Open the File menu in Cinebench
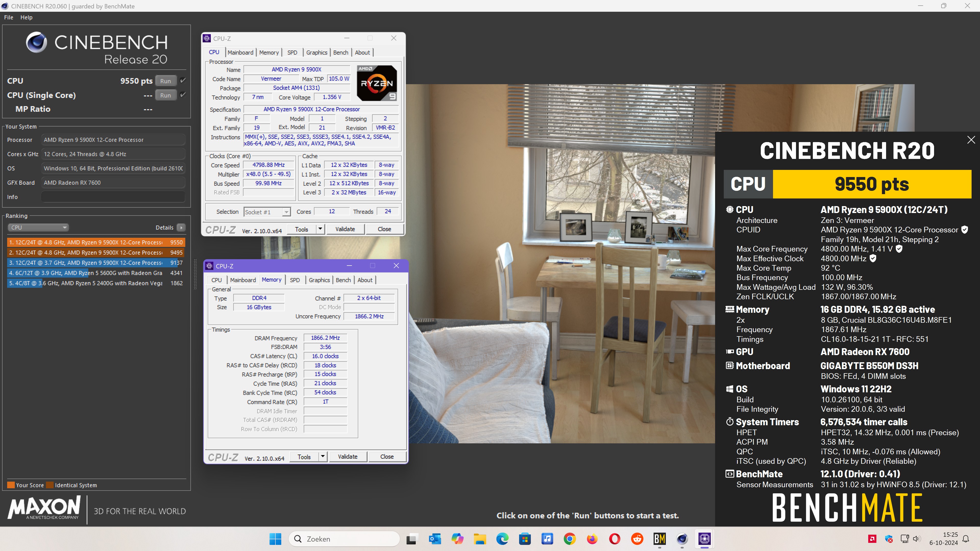Screen dimensions: 980x551 tap(8, 18)
